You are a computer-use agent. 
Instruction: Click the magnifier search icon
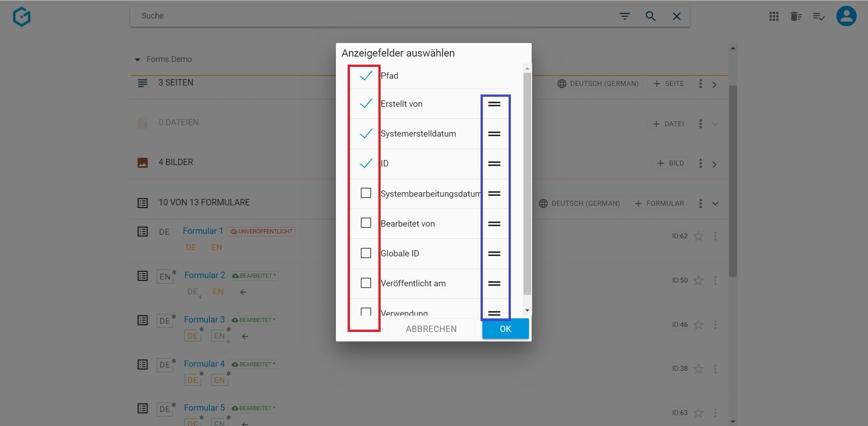coord(651,16)
